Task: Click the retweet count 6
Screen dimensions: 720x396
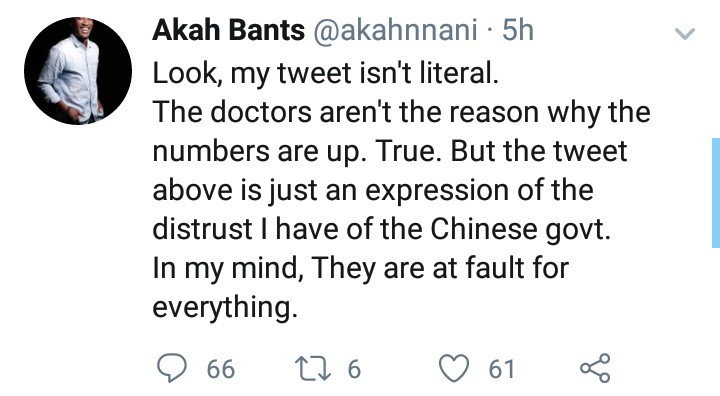Action: (354, 369)
